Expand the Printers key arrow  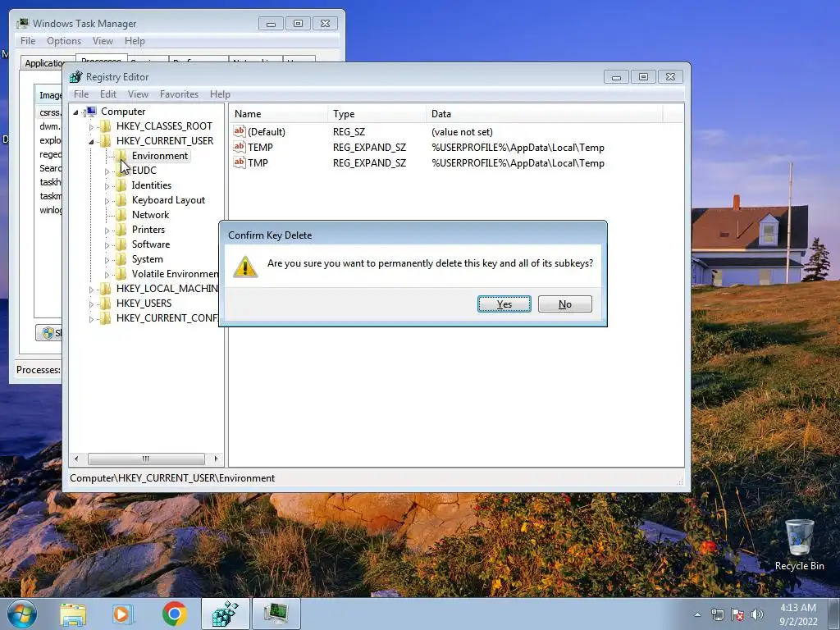click(107, 231)
